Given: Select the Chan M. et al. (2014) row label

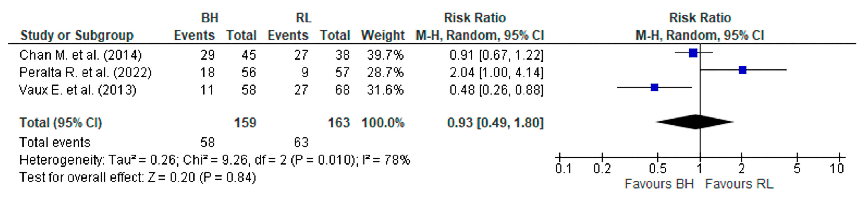Looking at the screenshot, I should tap(81, 55).
